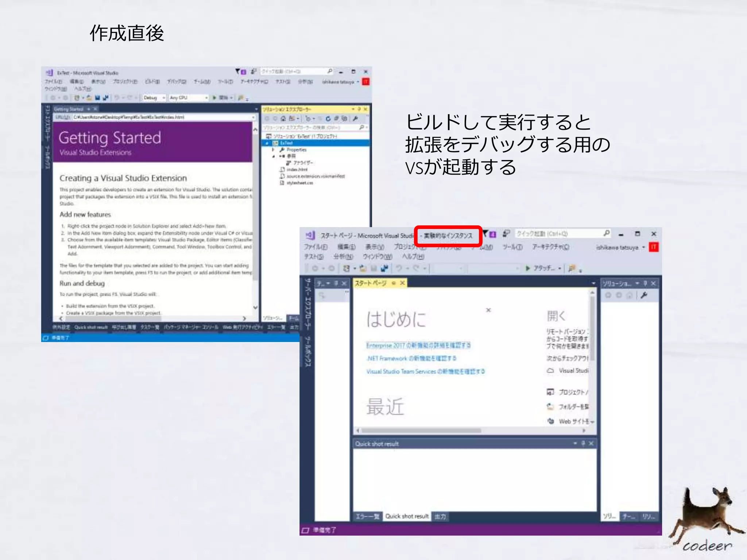Open Visual Studio Team Services new features link
The height and width of the screenshot is (560, 747).
click(x=426, y=372)
